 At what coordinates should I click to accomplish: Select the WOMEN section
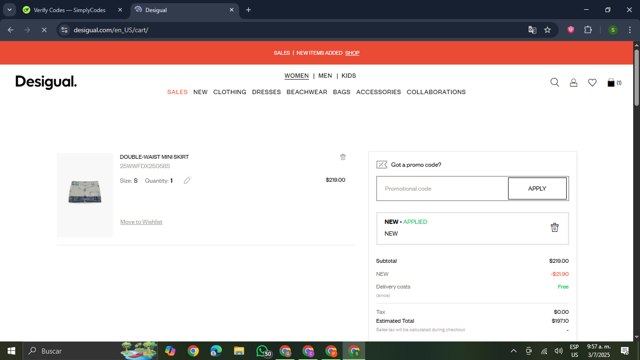click(x=296, y=76)
